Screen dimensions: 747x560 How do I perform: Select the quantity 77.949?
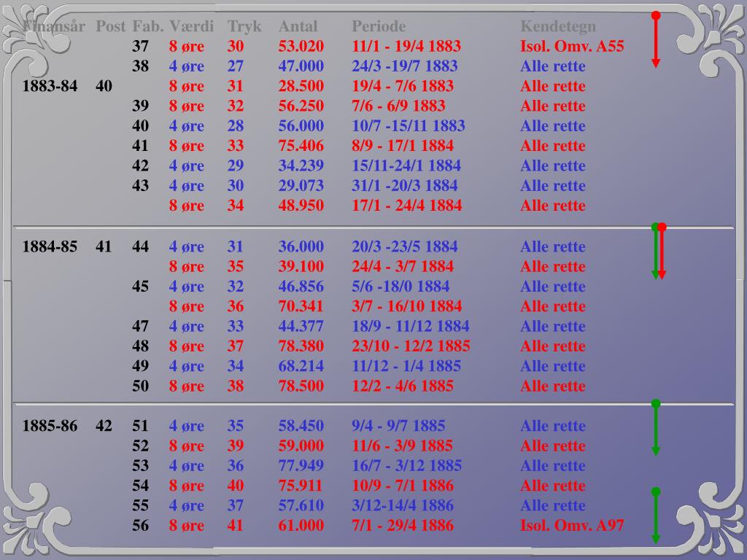[301, 466]
